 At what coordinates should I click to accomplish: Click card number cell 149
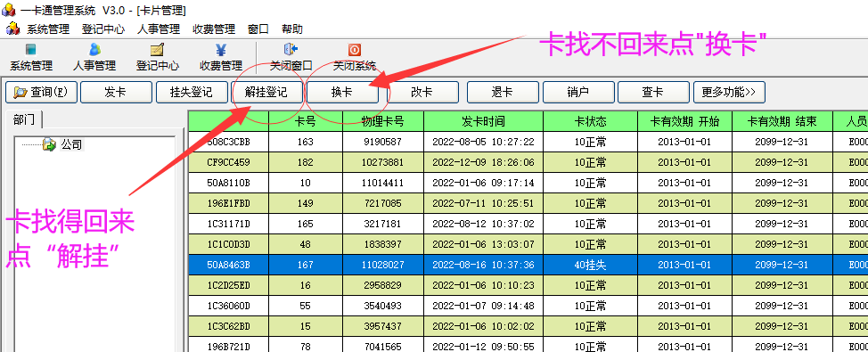point(306,203)
